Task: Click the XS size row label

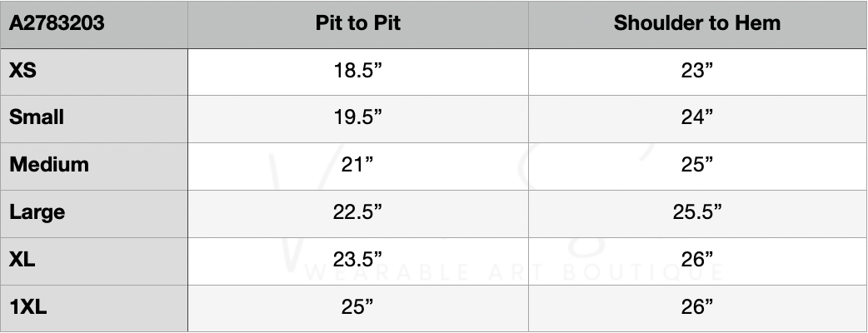Action: [x=22, y=72]
